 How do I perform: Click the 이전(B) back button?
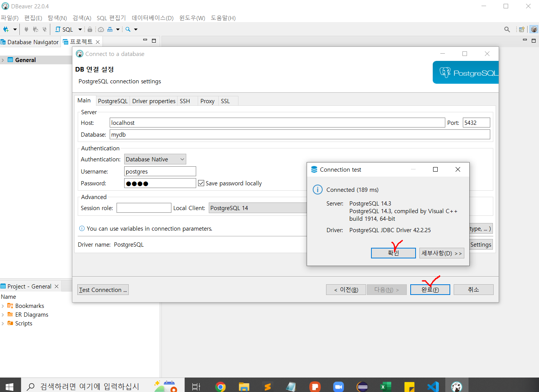pos(346,290)
